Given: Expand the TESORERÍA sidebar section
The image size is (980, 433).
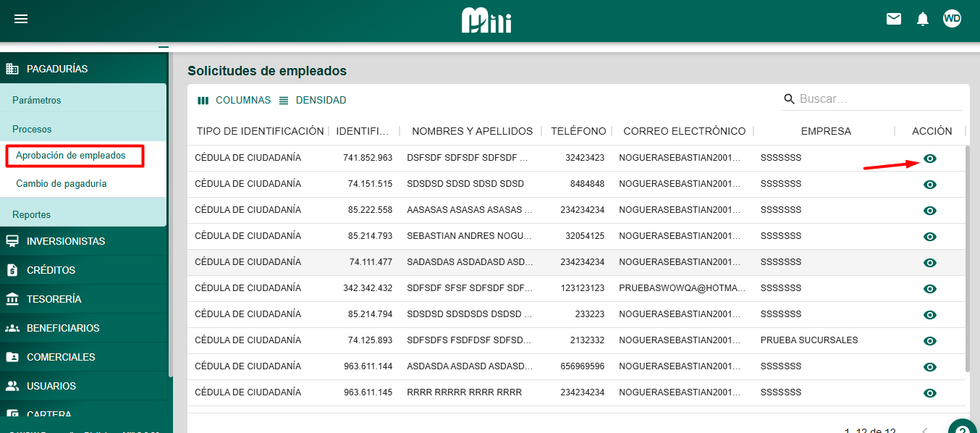Looking at the screenshot, I should point(54,299).
